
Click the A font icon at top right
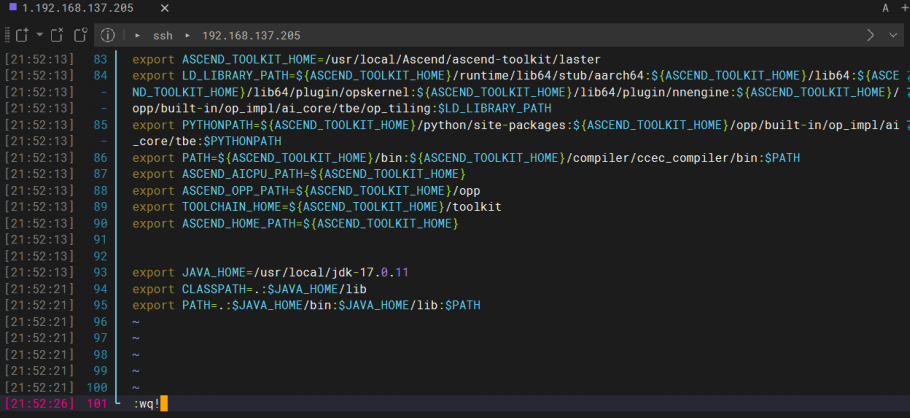(886, 8)
